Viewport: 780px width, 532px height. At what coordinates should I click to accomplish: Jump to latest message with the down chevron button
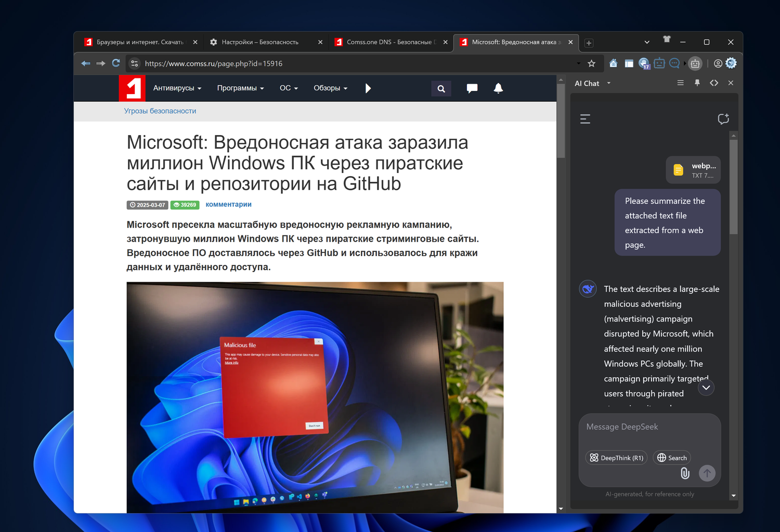tap(706, 388)
